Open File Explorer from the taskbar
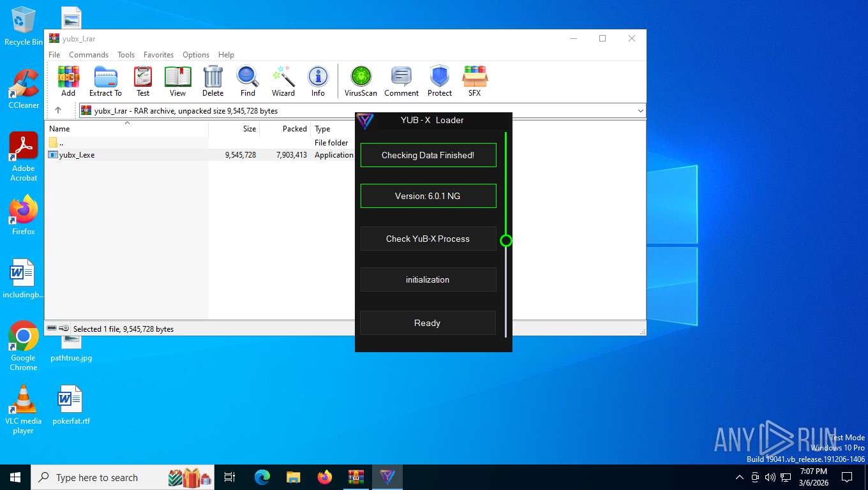The width and height of the screenshot is (868, 490). pos(294,477)
